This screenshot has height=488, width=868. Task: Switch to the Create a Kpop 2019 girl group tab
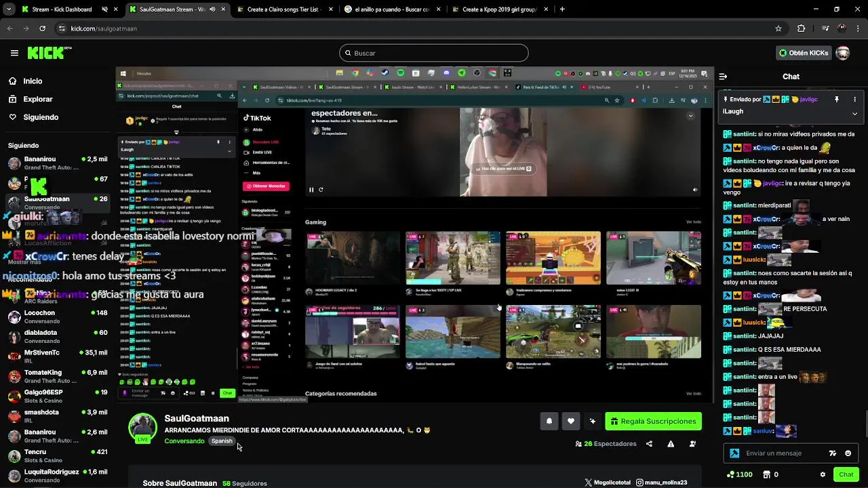500,9
